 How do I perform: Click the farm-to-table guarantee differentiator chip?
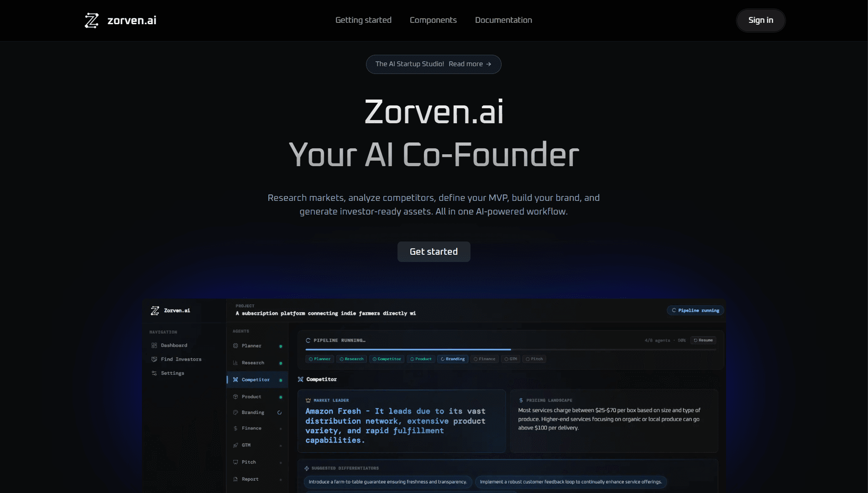pyautogui.click(x=387, y=482)
